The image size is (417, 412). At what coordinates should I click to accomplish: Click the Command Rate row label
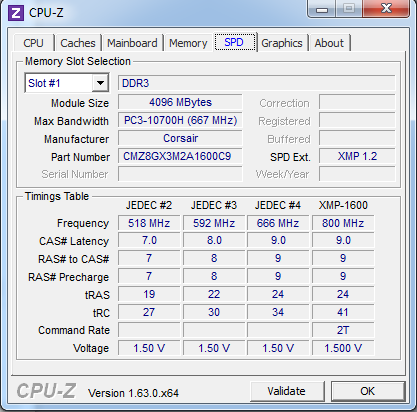coord(74,330)
